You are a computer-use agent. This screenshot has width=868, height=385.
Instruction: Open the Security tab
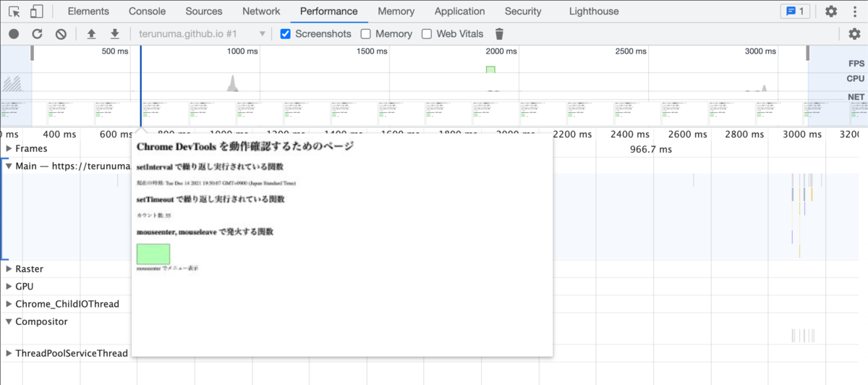(x=523, y=12)
